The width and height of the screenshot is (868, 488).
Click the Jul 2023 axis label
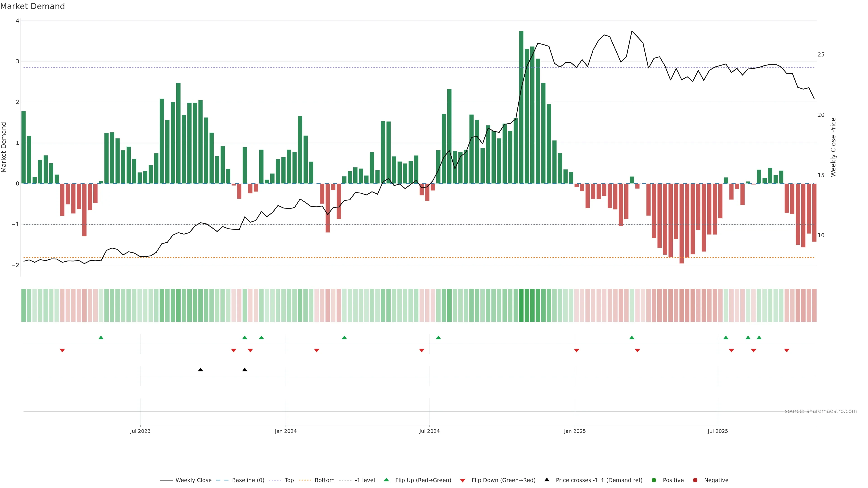tap(140, 431)
